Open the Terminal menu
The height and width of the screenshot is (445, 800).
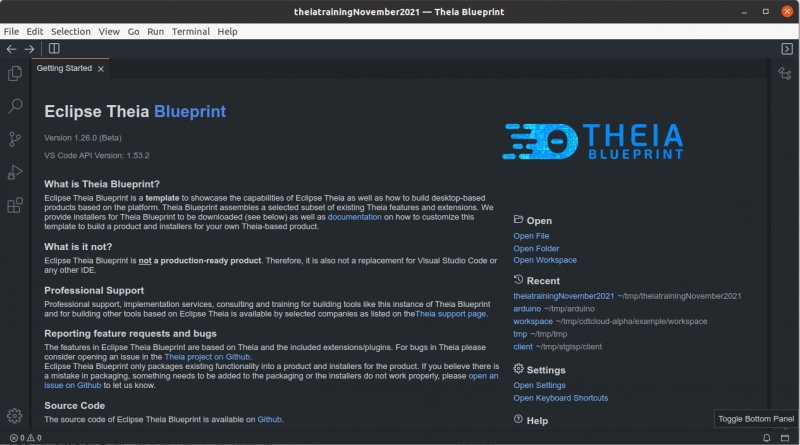coord(191,32)
